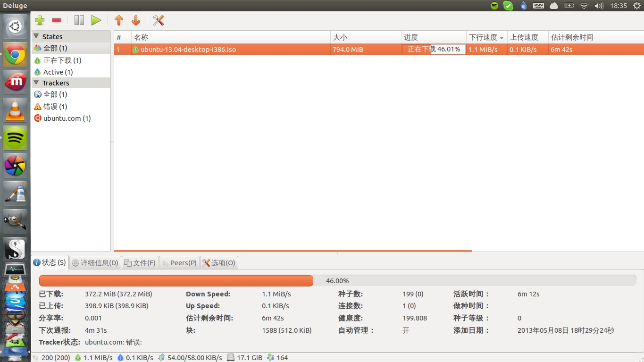Open the colorful aperture app in launcher
The width and height of the screenshot is (644, 362).
tap(16, 165)
